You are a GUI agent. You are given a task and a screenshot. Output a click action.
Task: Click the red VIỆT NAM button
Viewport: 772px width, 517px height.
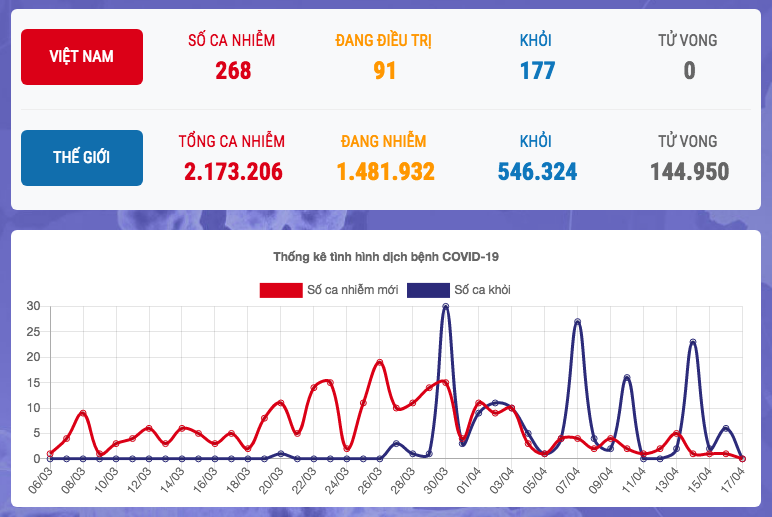(x=82, y=57)
